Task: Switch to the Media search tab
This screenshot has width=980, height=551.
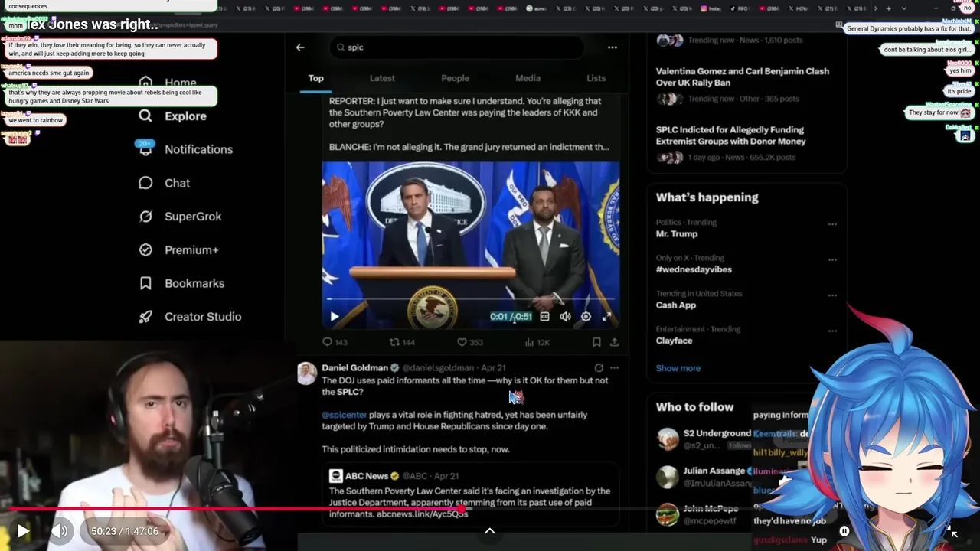Action: coord(528,78)
